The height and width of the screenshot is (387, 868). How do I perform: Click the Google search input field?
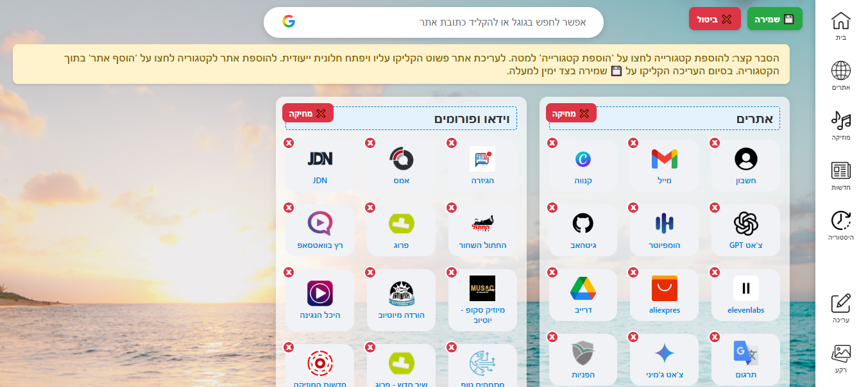(x=434, y=22)
